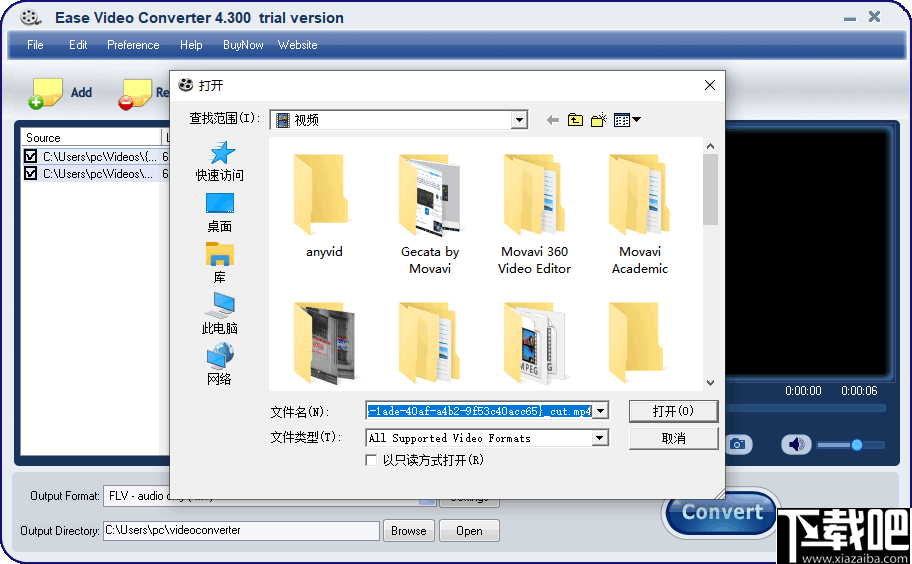The image size is (912, 564).
Task: Click the Open (打开) button in dialog
Action: click(674, 411)
